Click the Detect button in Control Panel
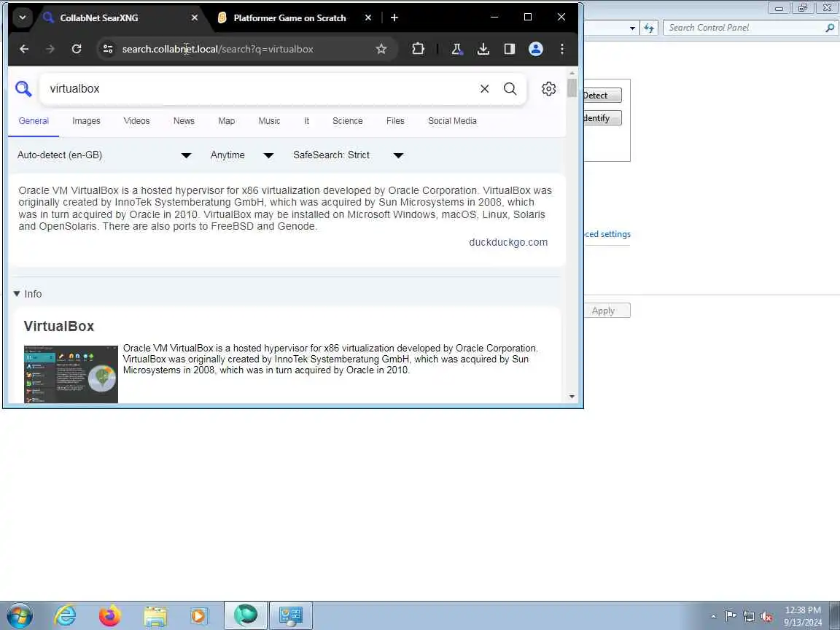Viewport: 840px width, 630px height. tap(602, 96)
